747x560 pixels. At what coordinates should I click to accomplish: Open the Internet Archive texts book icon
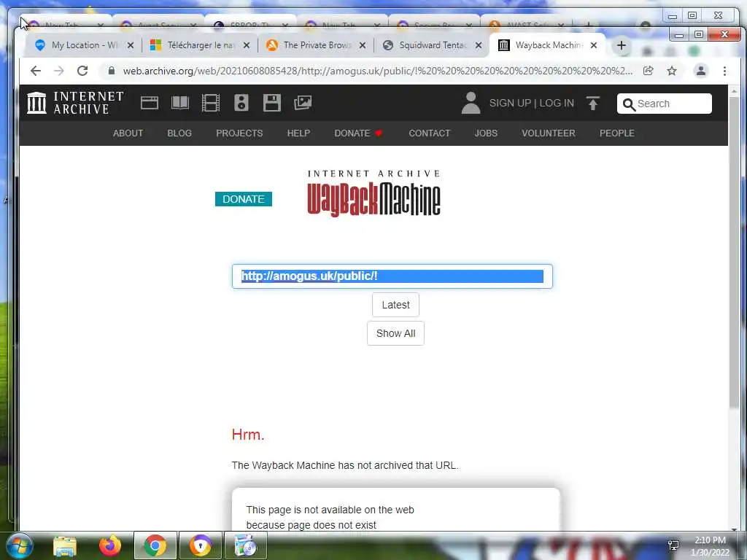180,103
